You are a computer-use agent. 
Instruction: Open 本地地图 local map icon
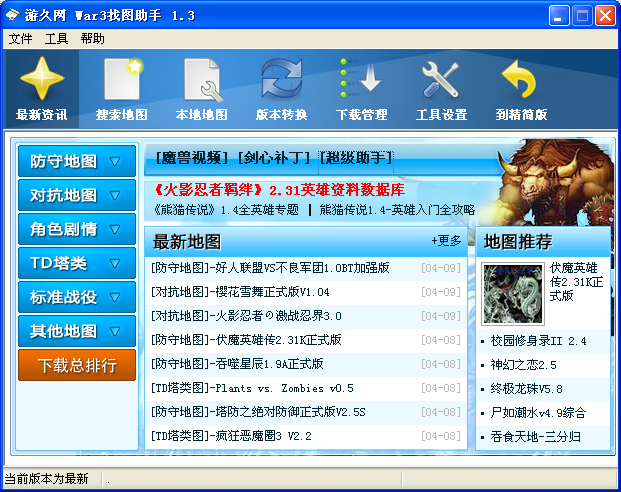click(203, 80)
